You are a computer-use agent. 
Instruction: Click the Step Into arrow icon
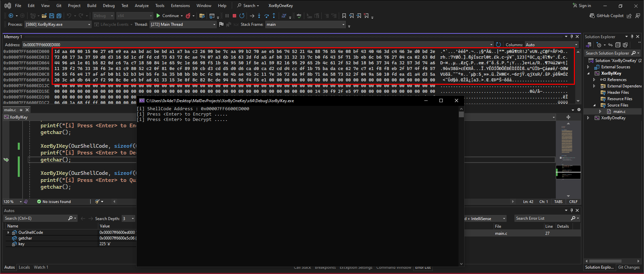coord(259,16)
